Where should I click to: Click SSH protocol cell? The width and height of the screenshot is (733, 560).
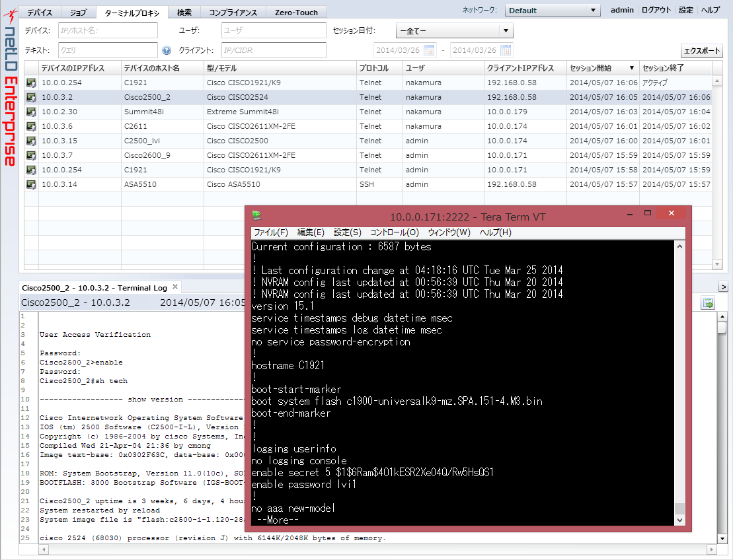click(379, 184)
